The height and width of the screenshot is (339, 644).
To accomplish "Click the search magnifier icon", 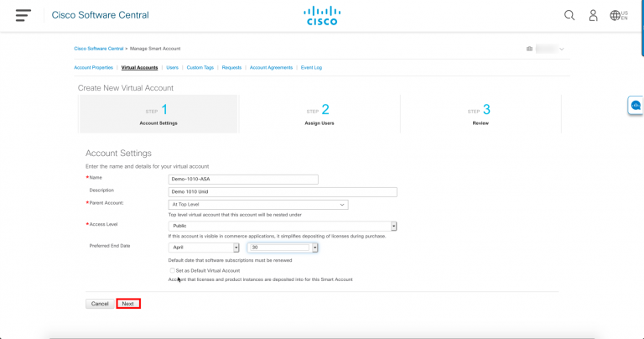I will click(569, 15).
